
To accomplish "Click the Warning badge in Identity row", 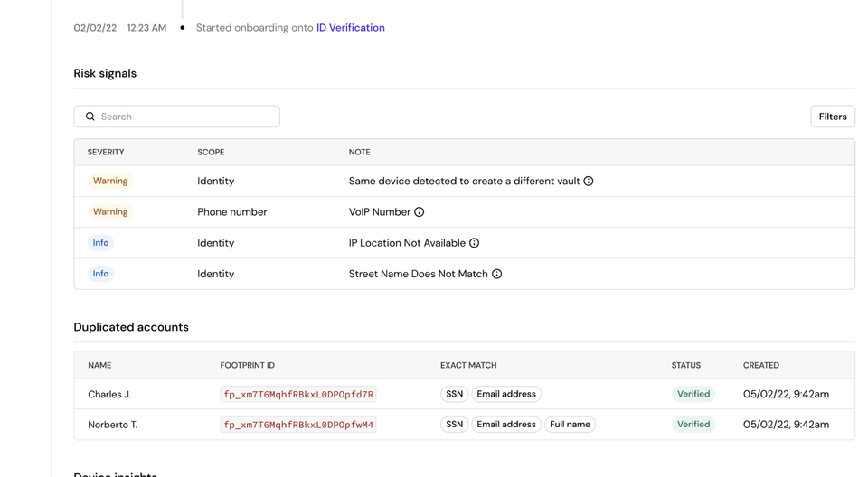I will click(x=110, y=181).
